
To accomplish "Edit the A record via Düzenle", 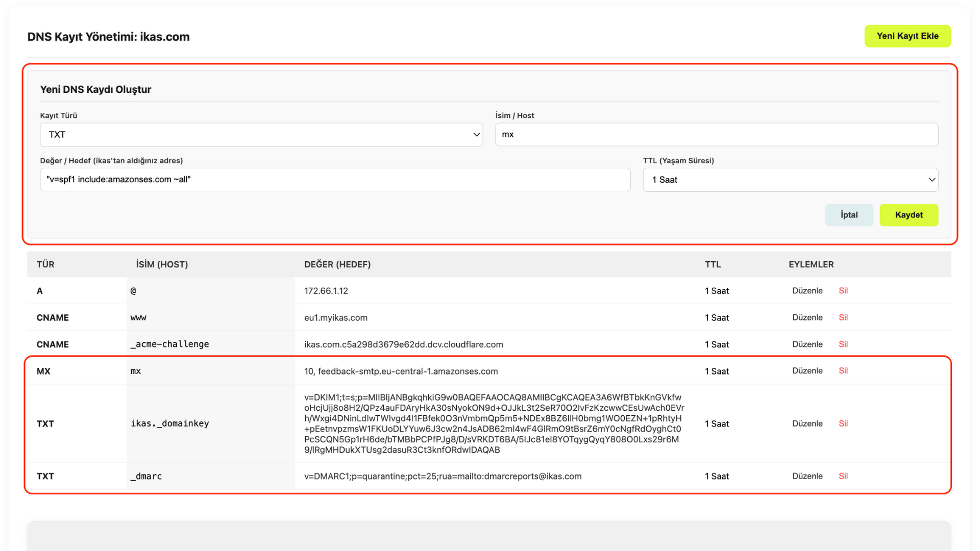I will point(807,291).
